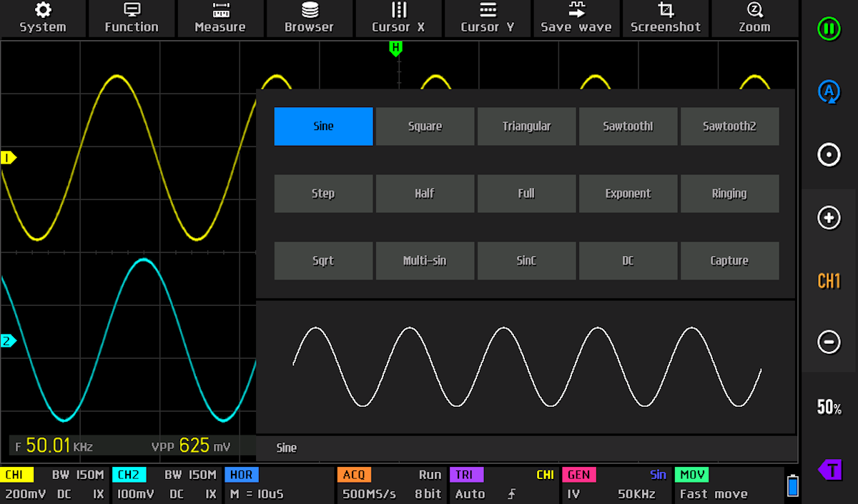Tap the circle center icon in sidebar

tap(829, 155)
